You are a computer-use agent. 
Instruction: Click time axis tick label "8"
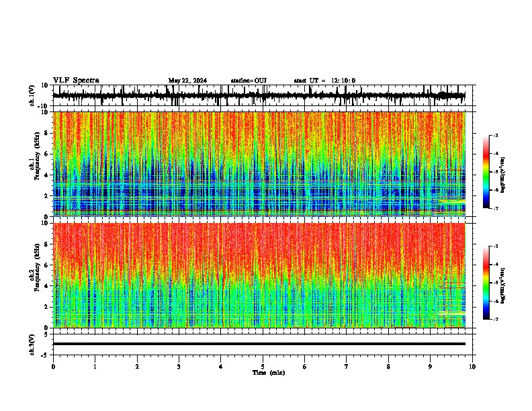click(388, 367)
